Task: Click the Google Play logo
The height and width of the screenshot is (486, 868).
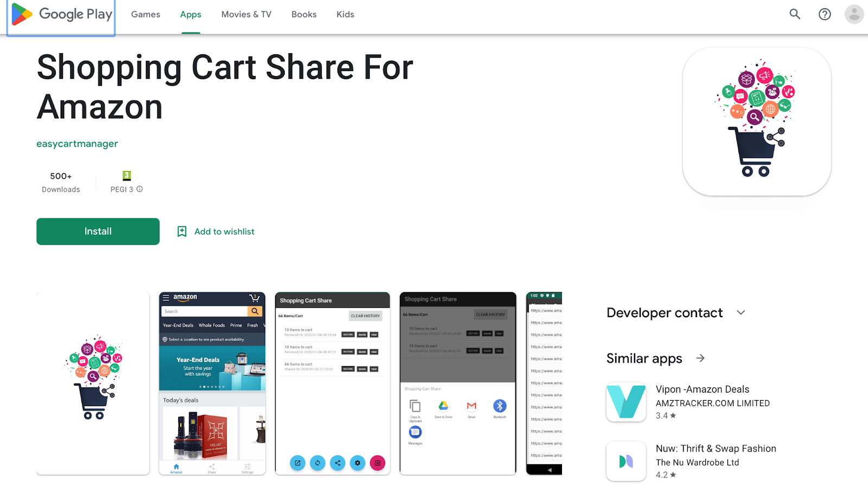Action: (61, 15)
